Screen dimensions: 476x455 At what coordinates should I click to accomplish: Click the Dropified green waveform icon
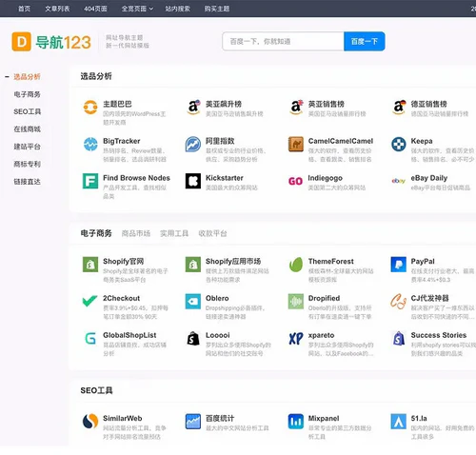tap(296, 301)
